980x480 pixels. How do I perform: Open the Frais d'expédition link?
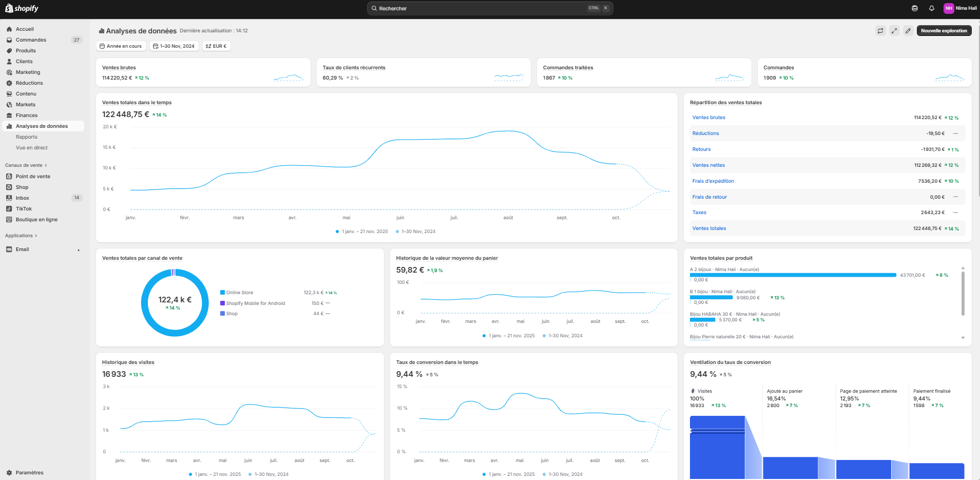(x=713, y=181)
